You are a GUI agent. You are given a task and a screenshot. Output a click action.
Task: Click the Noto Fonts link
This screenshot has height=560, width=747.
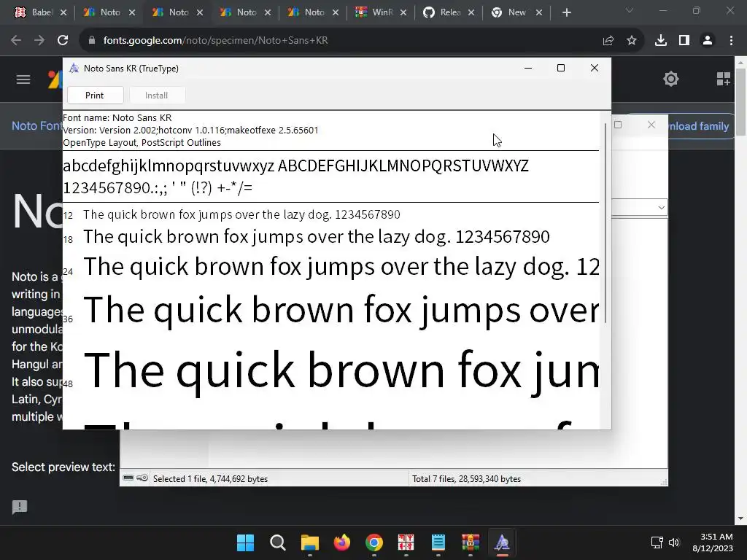pyautogui.click(x=37, y=125)
